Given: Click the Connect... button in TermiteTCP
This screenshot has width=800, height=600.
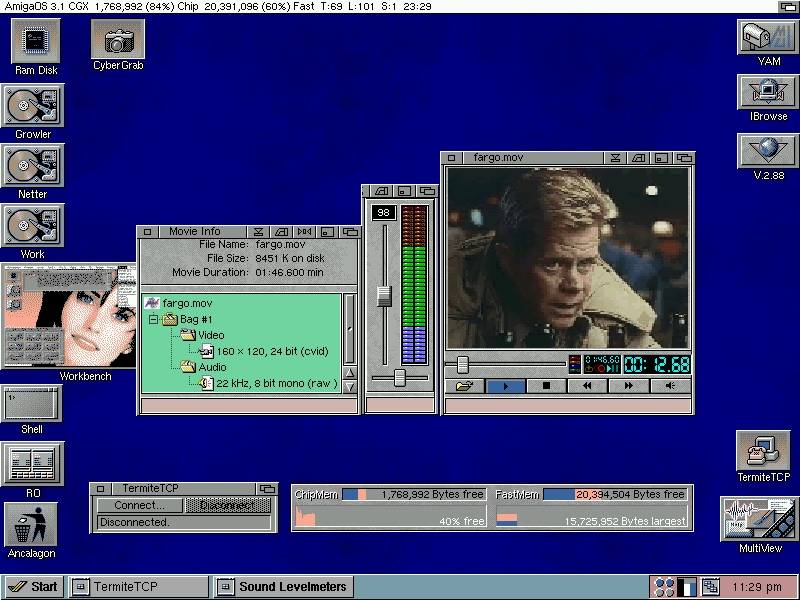Looking at the screenshot, I should point(140,506).
